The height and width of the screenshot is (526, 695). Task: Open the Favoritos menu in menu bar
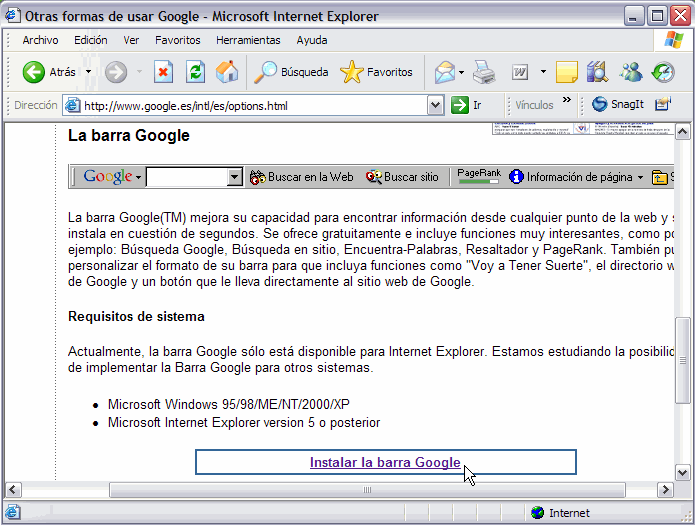[177, 40]
